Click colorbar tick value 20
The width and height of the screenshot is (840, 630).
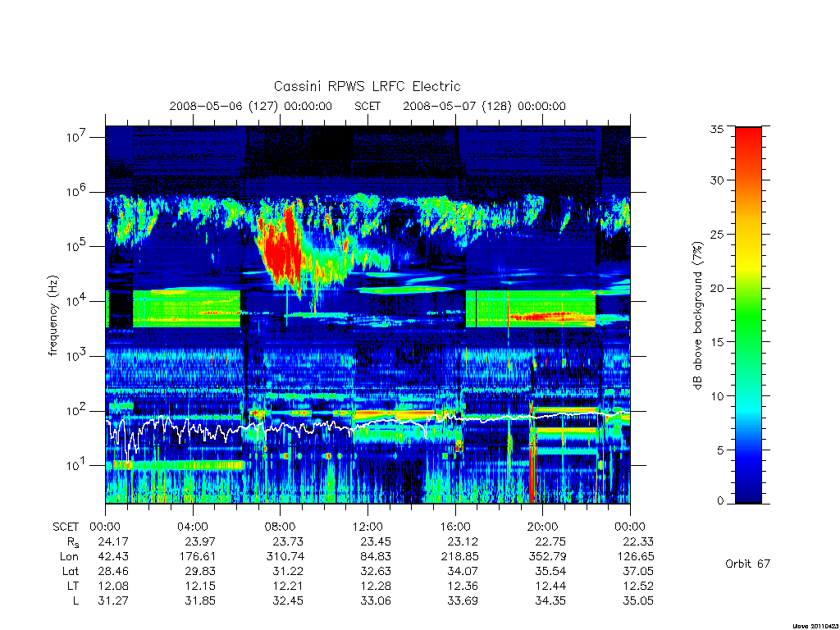(717, 288)
